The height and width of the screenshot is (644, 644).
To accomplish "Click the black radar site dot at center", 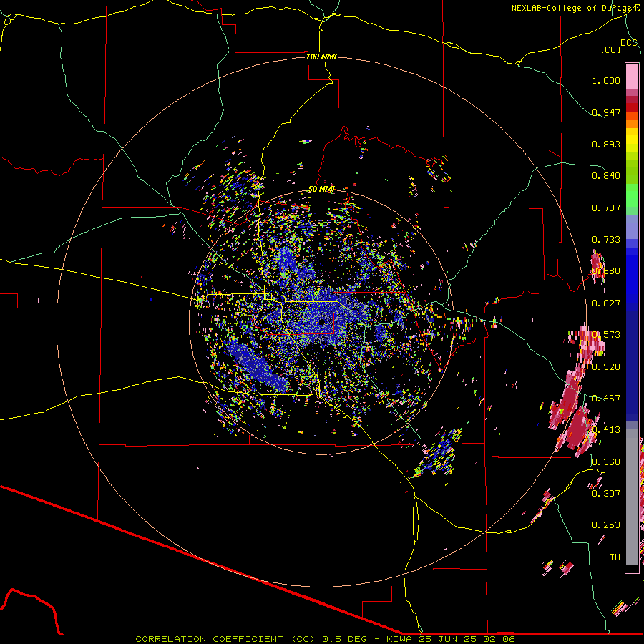I will coord(323,322).
